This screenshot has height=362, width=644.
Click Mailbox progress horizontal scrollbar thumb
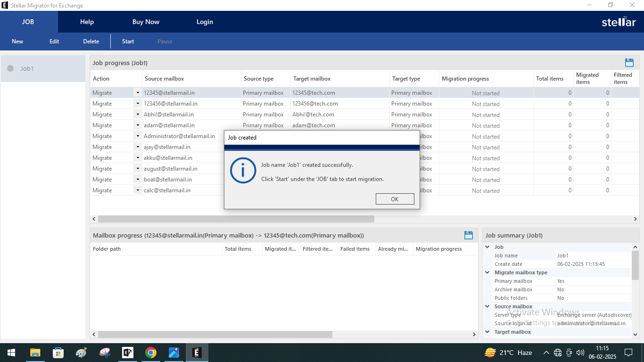click(215, 334)
